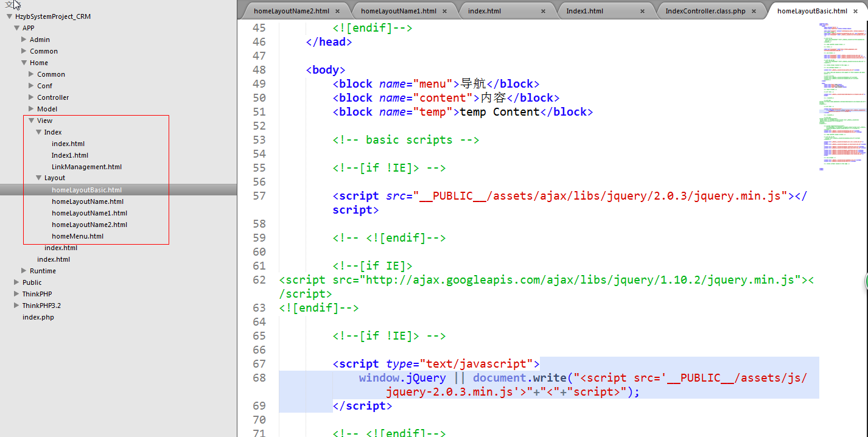The image size is (868, 437).
Task: Expand the Controller folder arrow
Action: [x=32, y=97]
